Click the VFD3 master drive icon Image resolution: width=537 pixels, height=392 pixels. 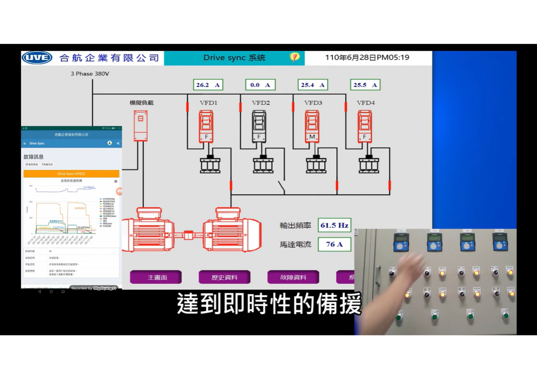[312, 127]
